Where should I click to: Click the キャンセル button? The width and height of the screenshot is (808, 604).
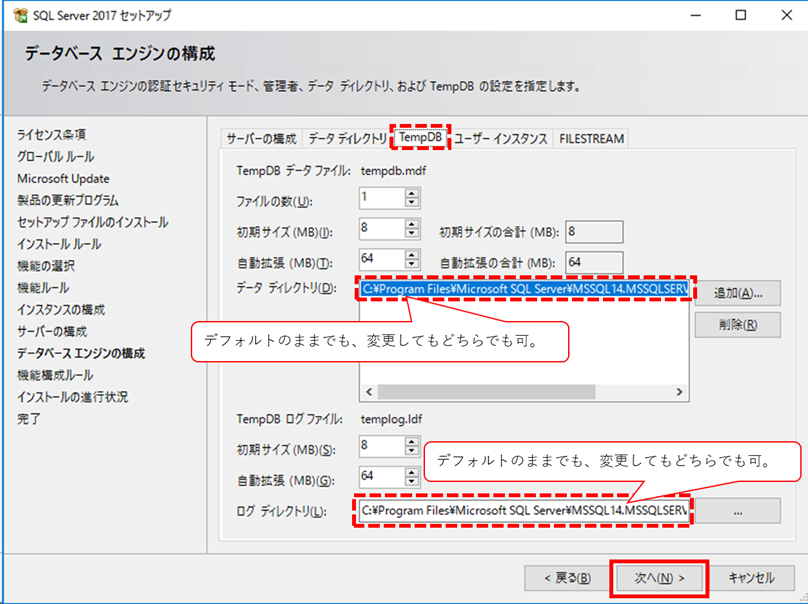(751, 578)
